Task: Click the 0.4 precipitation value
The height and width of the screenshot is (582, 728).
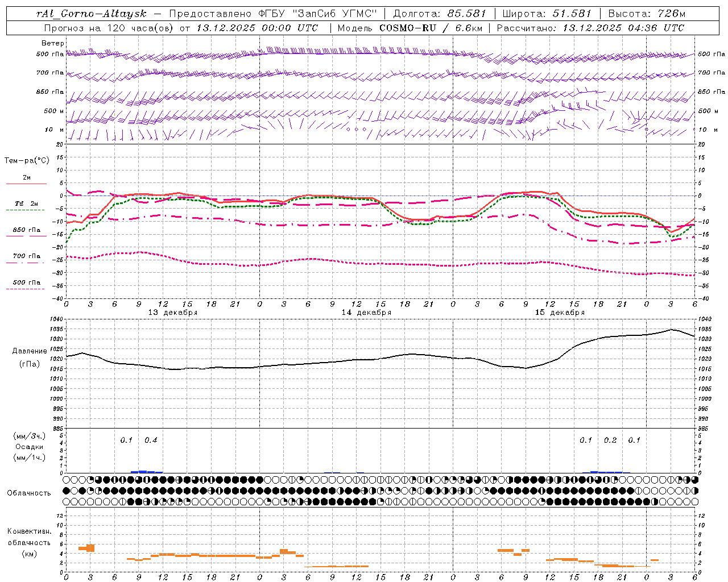Action: 151,440
